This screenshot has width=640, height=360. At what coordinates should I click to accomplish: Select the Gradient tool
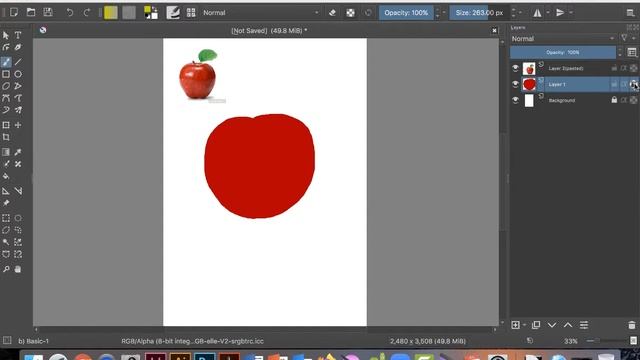point(6,152)
